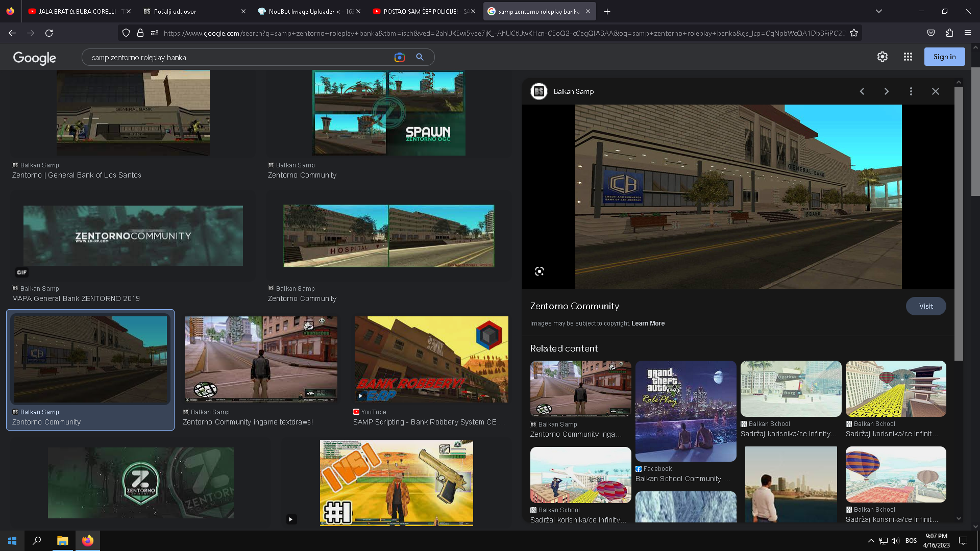Open the network icon in system tray
Image resolution: width=980 pixels, height=551 pixels.
[x=884, y=541]
